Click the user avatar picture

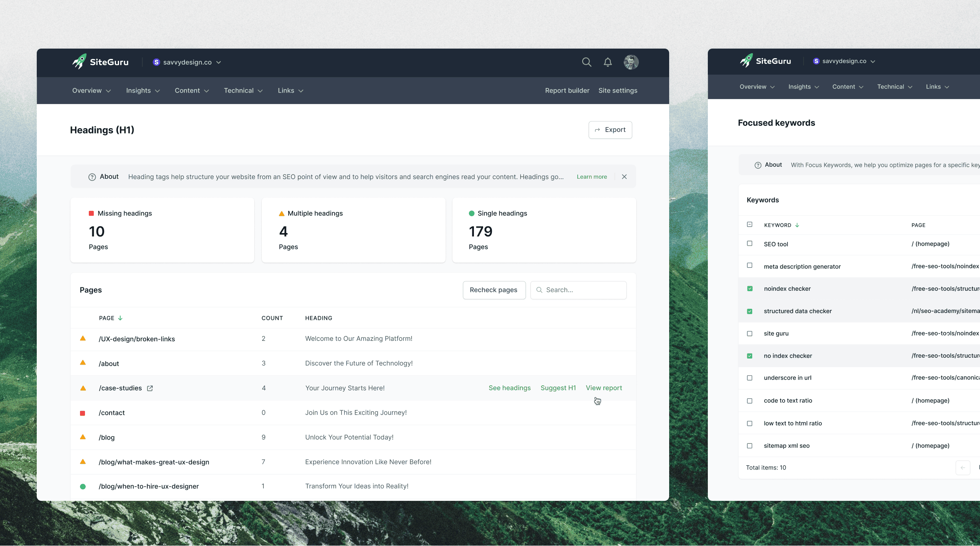tap(631, 62)
